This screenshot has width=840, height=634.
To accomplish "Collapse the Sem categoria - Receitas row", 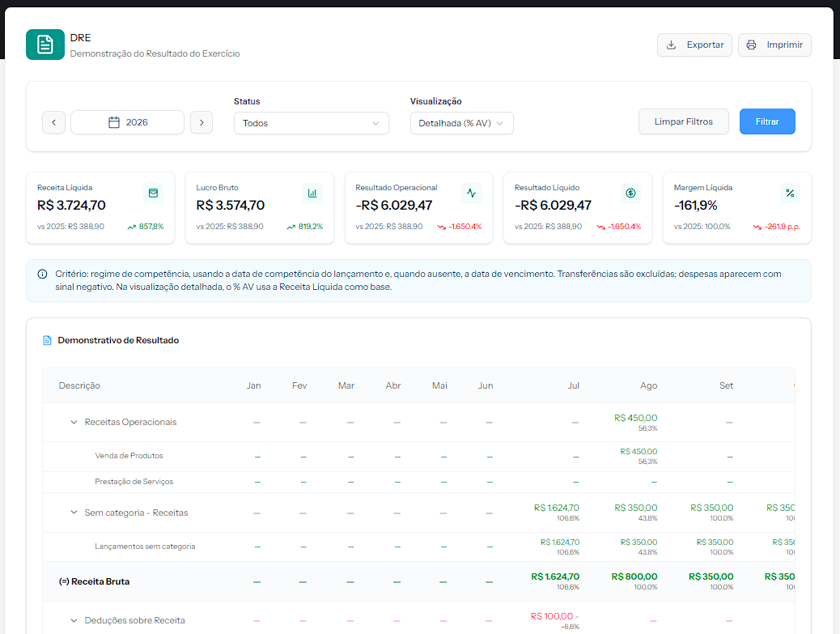I will pyautogui.click(x=74, y=513).
